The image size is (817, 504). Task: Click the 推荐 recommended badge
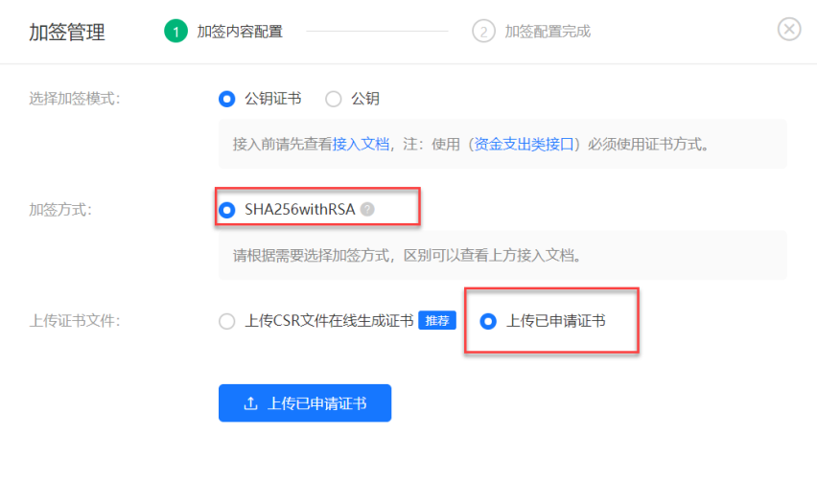[x=437, y=320]
